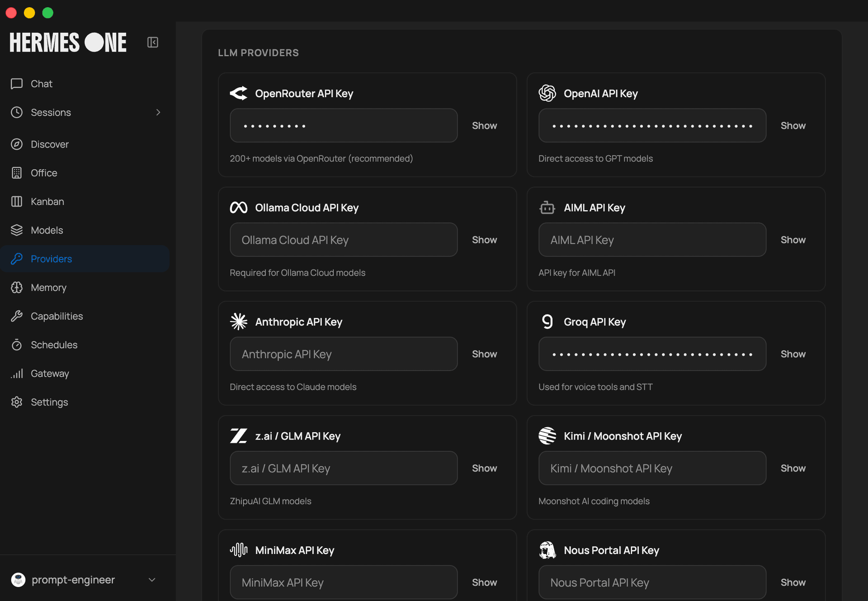The height and width of the screenshot is (601, 868).
Task: Click the Gateway signal bars icon
Action: coord(17,374)
